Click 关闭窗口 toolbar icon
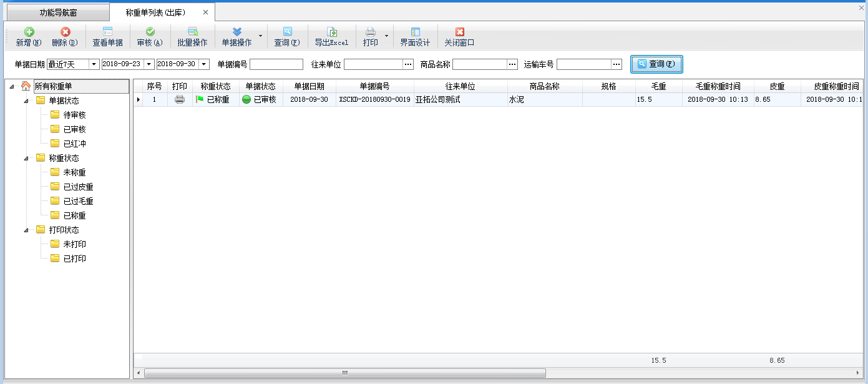The image size is (868, 384). click(459, 32)
